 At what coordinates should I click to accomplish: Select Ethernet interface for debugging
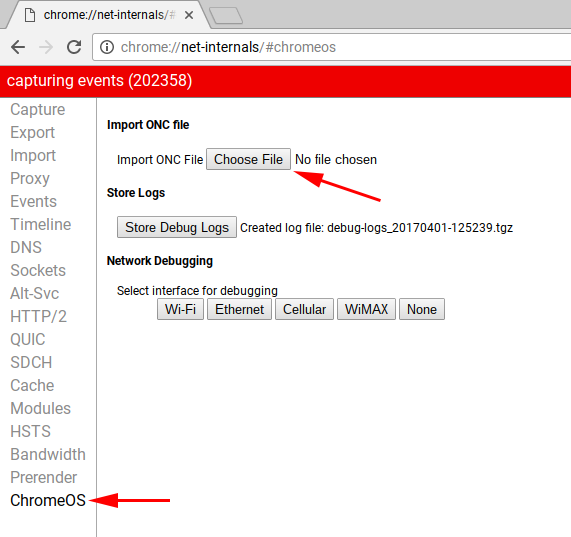click(239, 309)
